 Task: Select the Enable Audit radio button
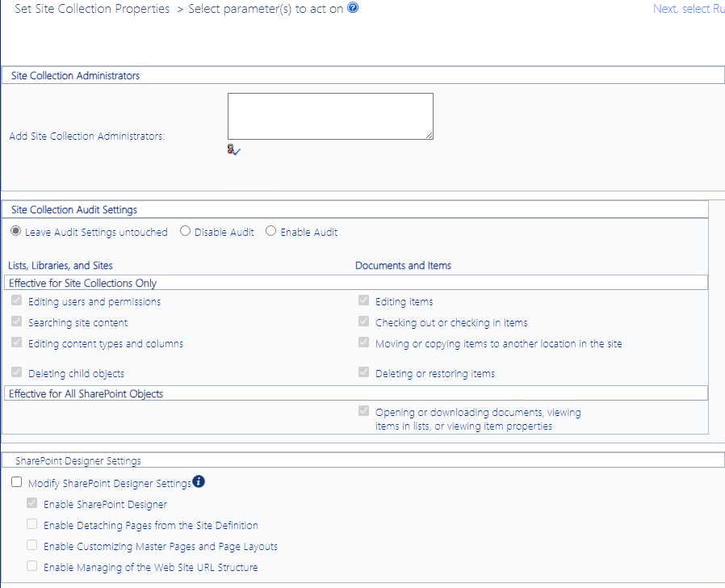pyautogui.click(x=270, y=230)
